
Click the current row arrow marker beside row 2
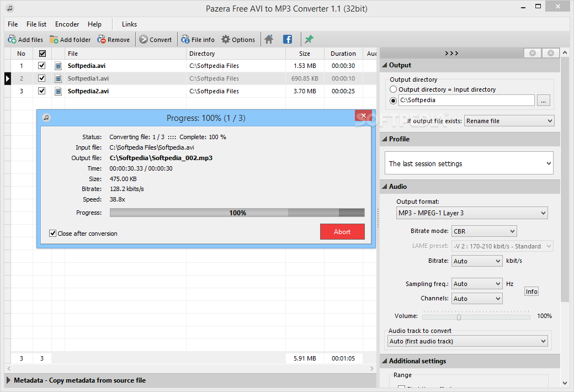7,78
